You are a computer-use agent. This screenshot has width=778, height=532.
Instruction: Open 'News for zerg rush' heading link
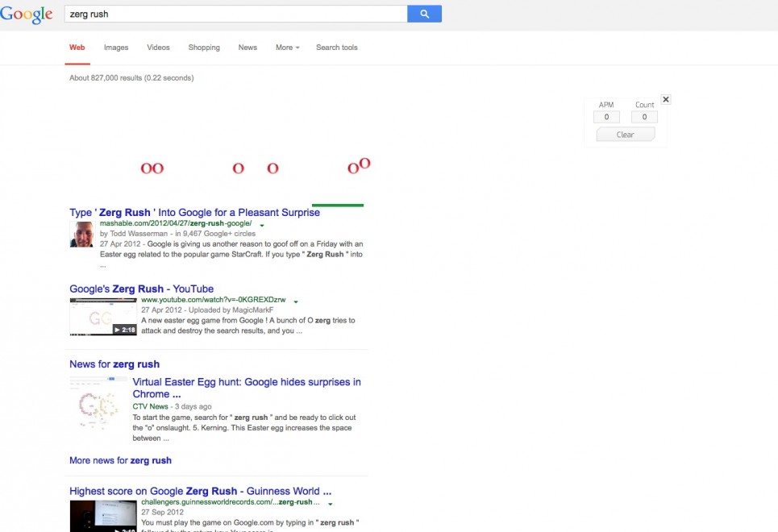click(114, 364)
